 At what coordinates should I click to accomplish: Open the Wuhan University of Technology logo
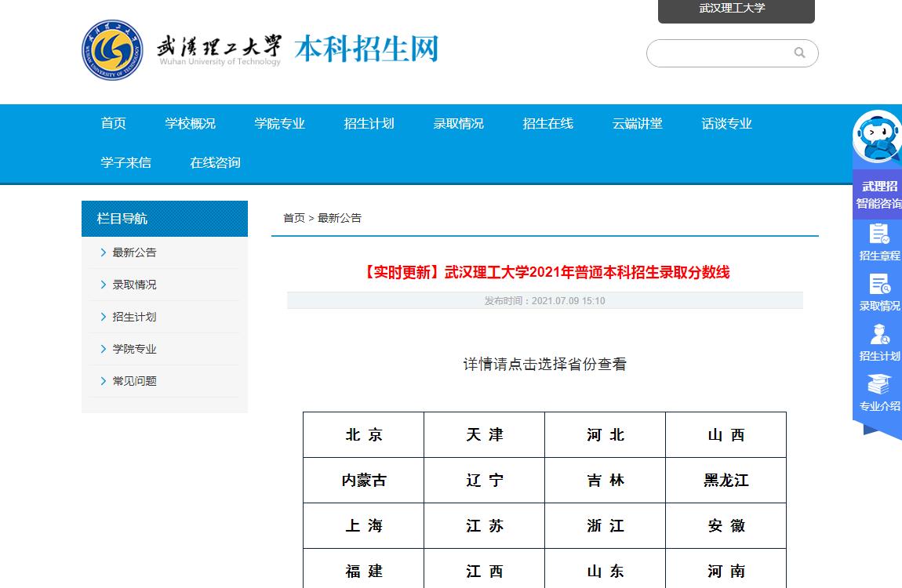[112, 50]
